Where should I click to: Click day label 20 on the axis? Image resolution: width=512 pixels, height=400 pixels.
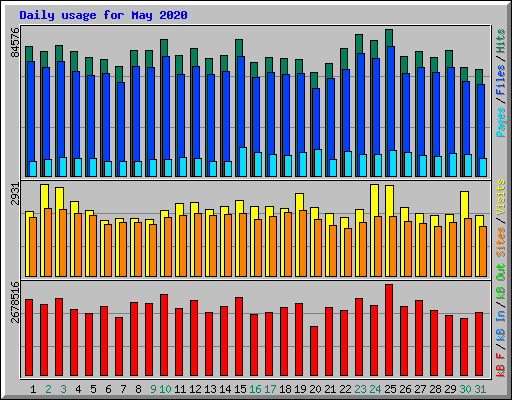[x=315, y=389]
